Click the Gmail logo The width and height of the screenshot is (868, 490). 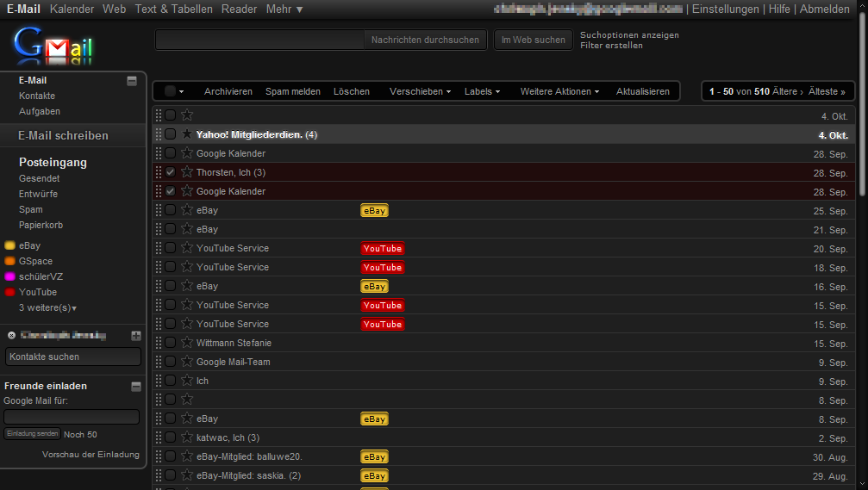[53, 47]
